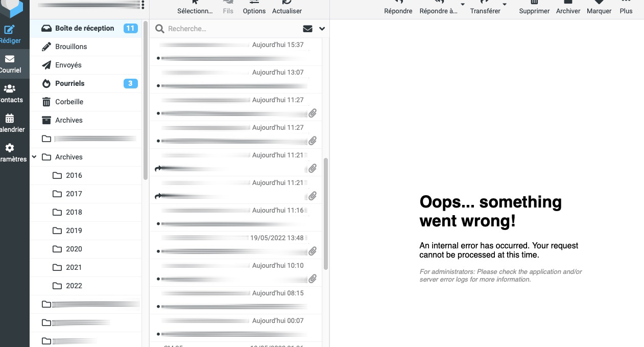Click the Transférer forward button

(485, 7)
